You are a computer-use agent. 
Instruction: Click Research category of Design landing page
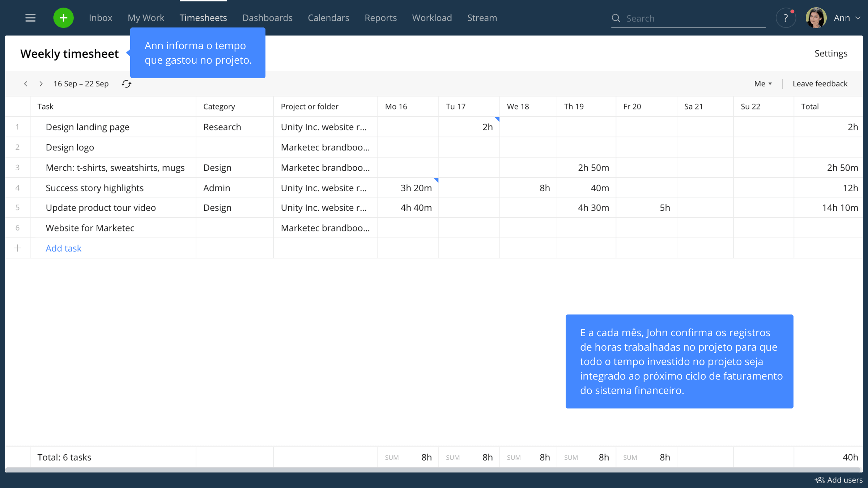[222, 127]
